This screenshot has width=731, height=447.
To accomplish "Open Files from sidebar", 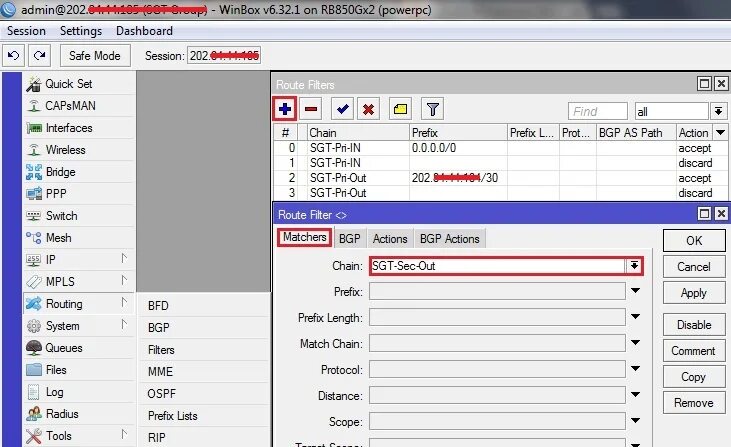I will point(79,370).
